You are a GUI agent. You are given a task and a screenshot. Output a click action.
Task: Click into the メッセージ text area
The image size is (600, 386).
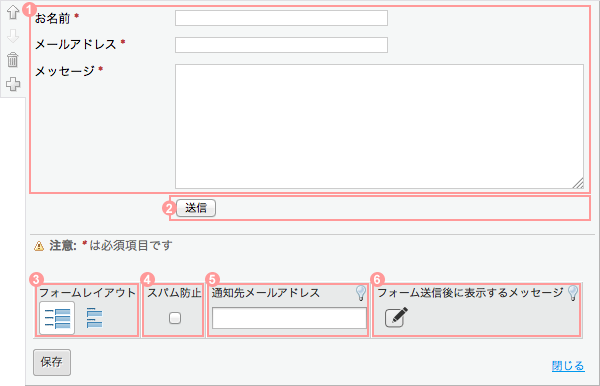click(379, 126)
